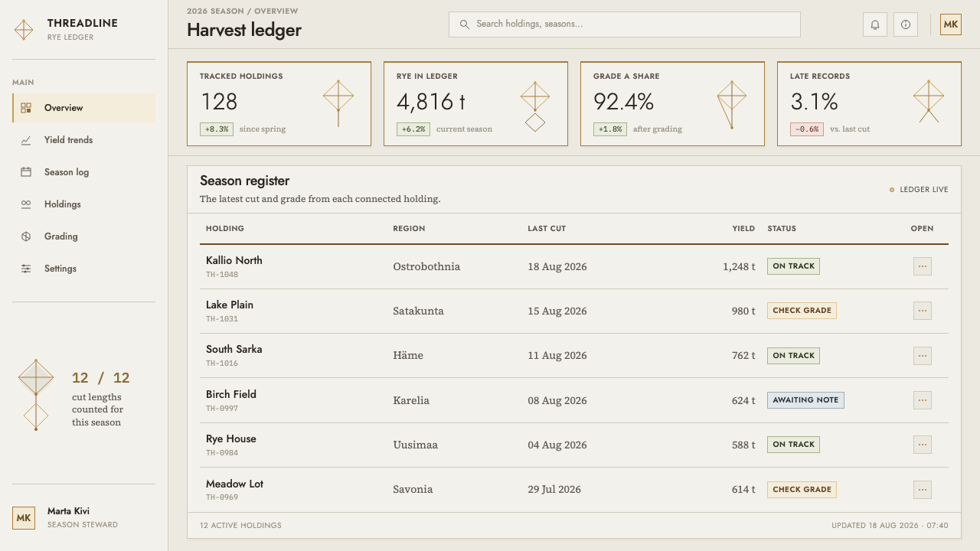Viewport: 980px width, 551px height.
Task: Open the Meadow Lot more-options button
Action: point(923,490)
